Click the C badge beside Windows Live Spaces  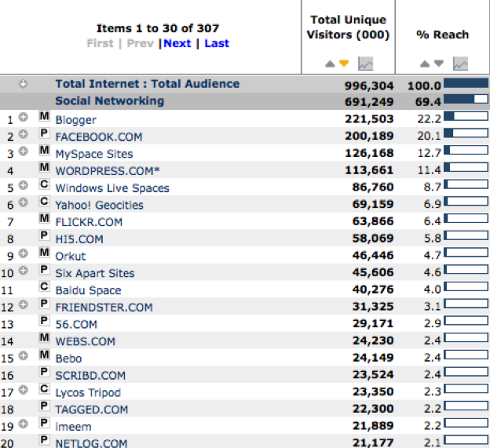tap(45, 184)
